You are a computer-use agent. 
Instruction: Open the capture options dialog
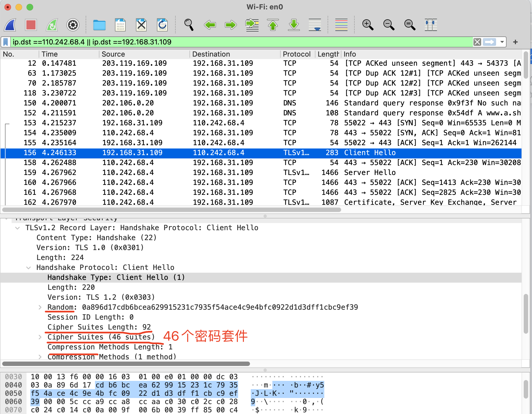(73, 25)
